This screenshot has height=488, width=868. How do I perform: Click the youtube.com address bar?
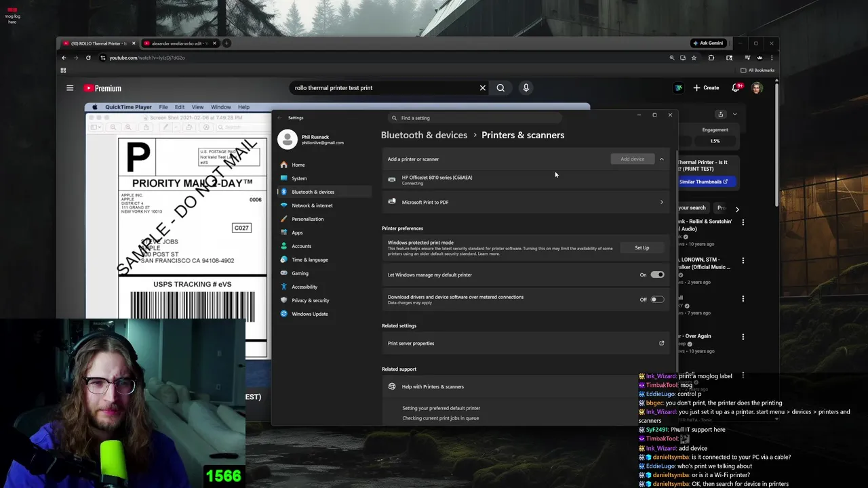click(x=380, y=58)
